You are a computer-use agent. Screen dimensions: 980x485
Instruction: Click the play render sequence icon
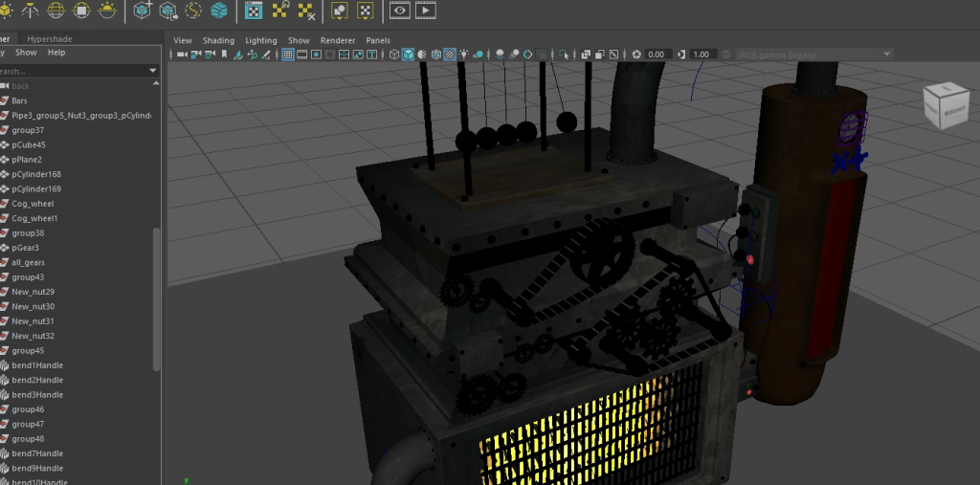(425, 11)
